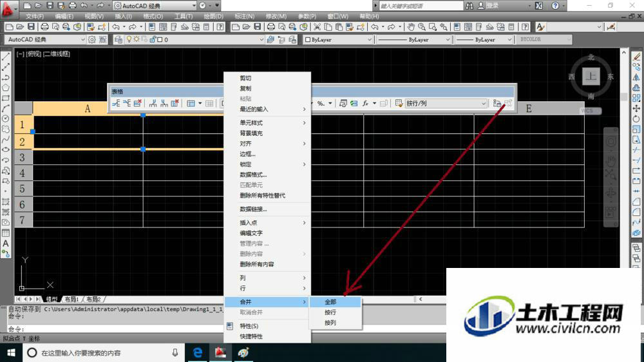Click Print icon in quick access toolbar
Image resolution: width=644 pixels, height=362 pixels.
coord(72,6)
